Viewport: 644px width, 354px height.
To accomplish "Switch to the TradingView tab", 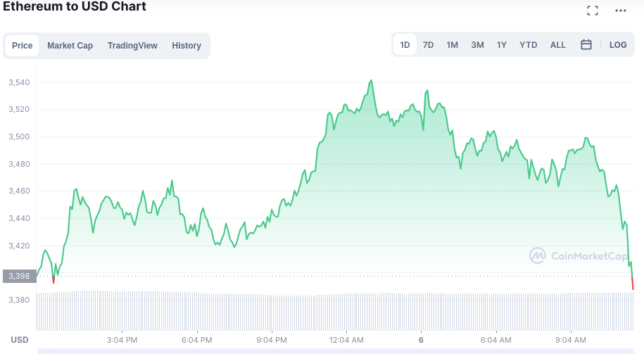I will click(132, 46).
